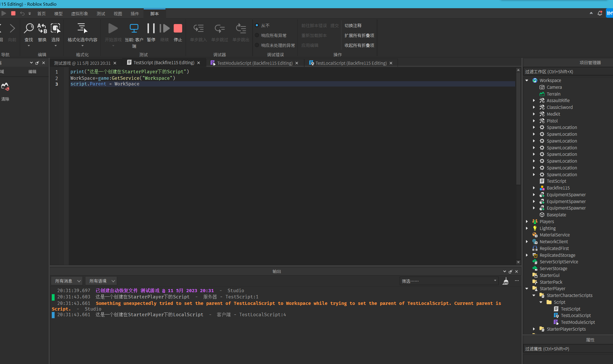Select TestLocalScript in the Explorer tree
Screen dimensions: 613x364
click(x=576, y=316)
